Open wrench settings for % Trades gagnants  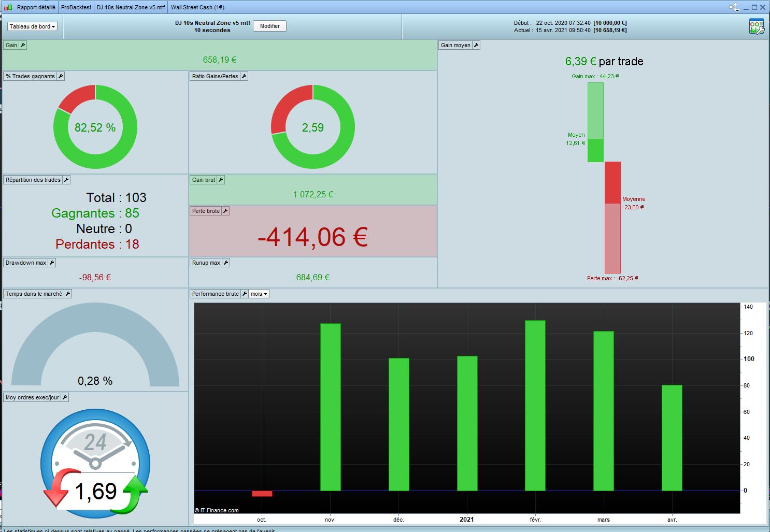point(61,76)
